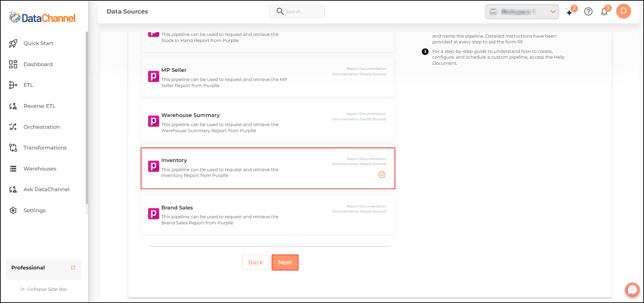Click the sidebar vertical scrollbar
The height and width of the screenshot is (303, 644).
tap(87, 118)
